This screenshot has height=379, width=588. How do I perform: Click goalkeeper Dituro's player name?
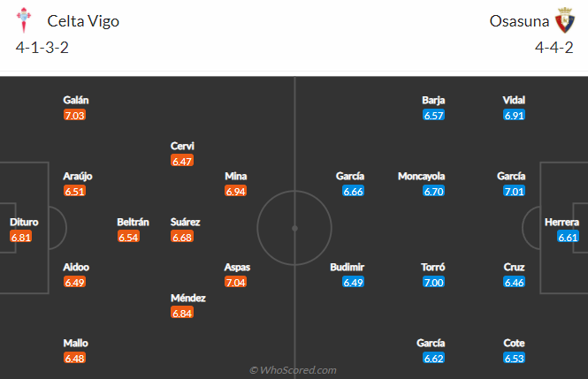point(24,222)
